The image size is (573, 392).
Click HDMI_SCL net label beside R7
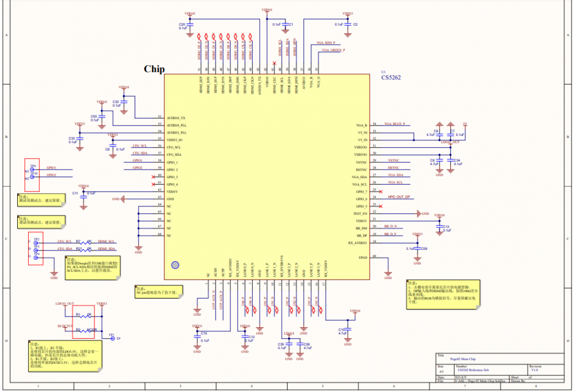tap(107, 241)
